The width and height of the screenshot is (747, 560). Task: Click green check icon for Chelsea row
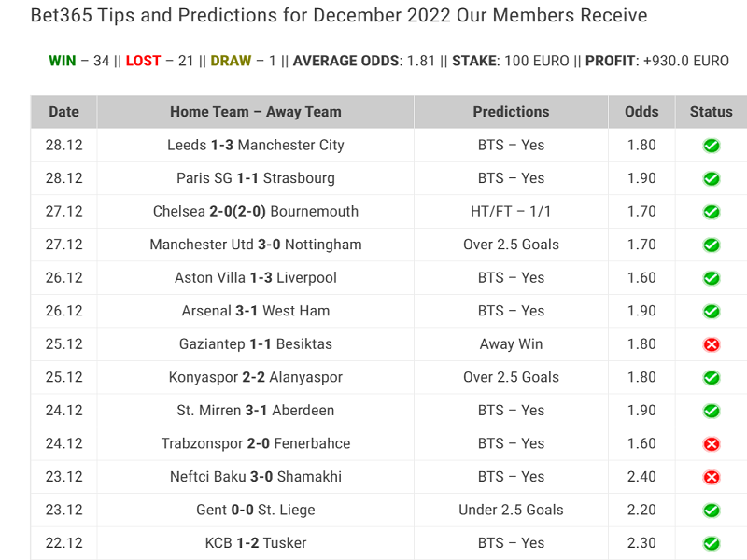click(x=712, y=212)
